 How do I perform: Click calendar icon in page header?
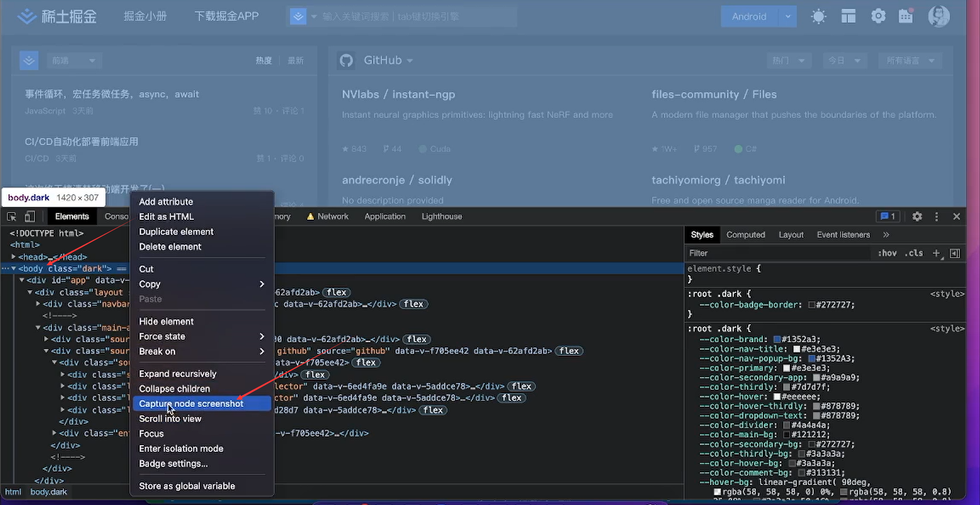[x=906, y=16]
